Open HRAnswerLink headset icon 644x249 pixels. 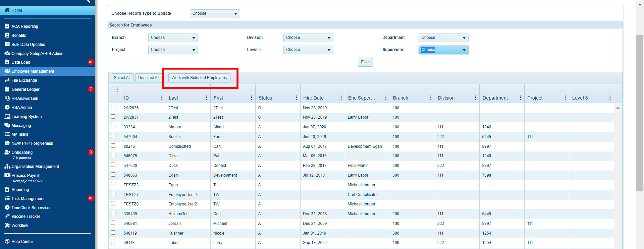pos(7,98)
